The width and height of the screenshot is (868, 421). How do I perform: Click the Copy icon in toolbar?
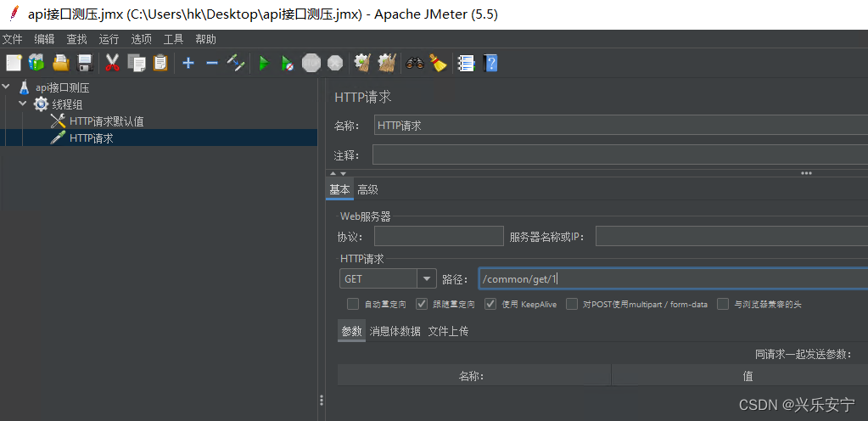pyautogui.click(x=136, y=63)
